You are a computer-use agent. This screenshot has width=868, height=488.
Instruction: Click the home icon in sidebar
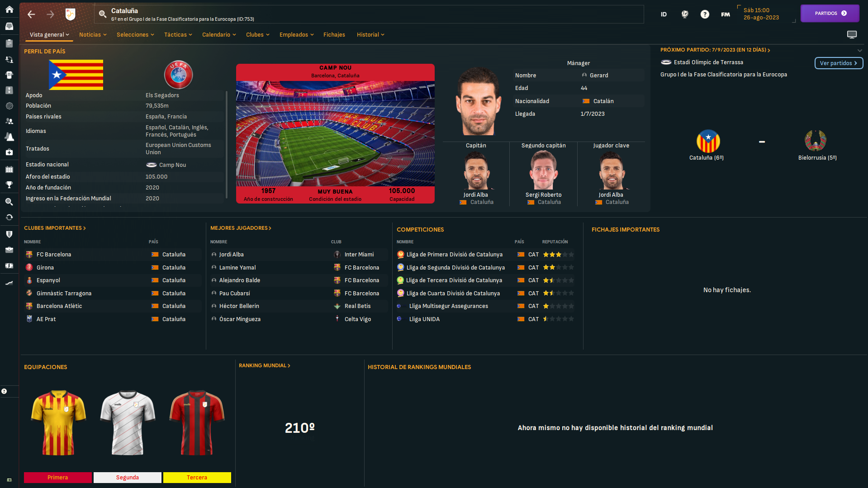pyautogui.click(x=9, y=9)
